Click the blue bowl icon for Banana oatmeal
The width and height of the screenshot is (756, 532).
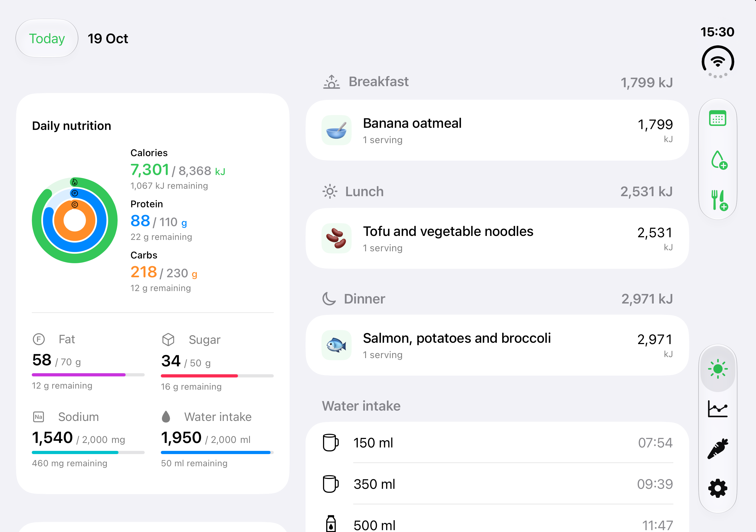pos(336,130)
